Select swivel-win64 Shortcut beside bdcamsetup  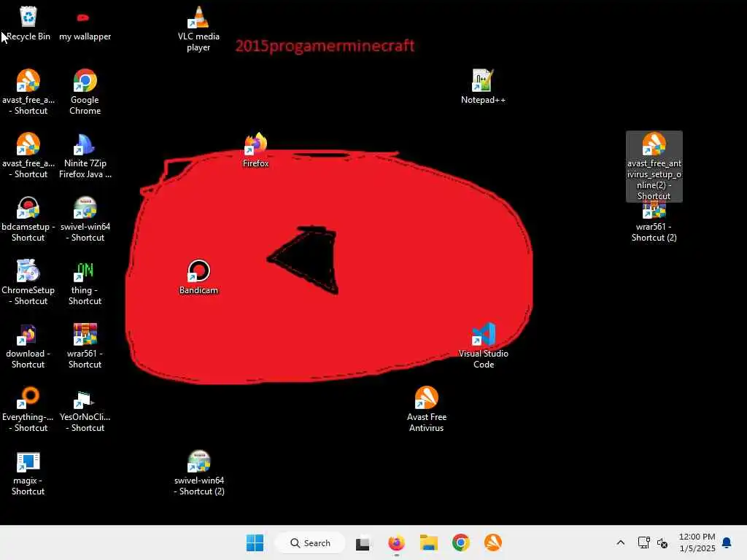85,219
